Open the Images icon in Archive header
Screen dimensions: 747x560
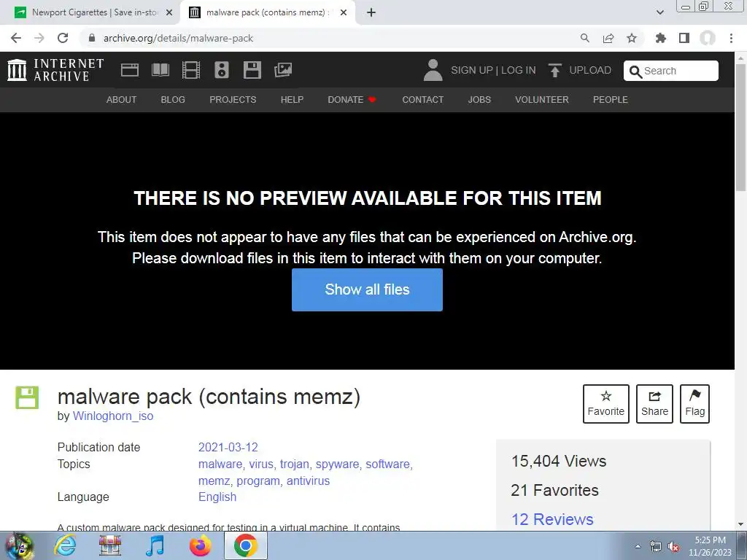coord(283,70)
